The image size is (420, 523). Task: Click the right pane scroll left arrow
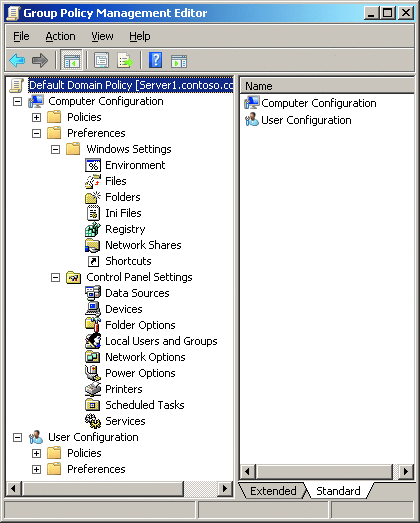(x=248, y=472)
